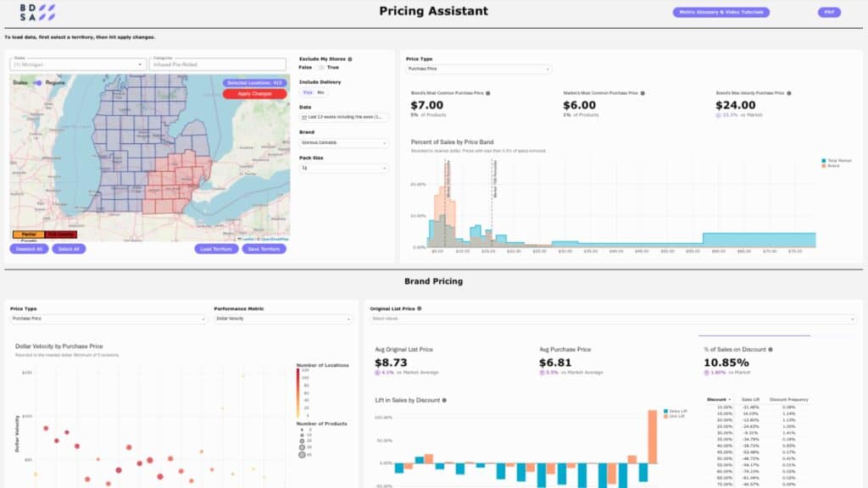Screen dimensions: 868x488
Task: Click the info icon beside % of Sales on Discount
Action: pyautogui.click(x=770, y=349)
